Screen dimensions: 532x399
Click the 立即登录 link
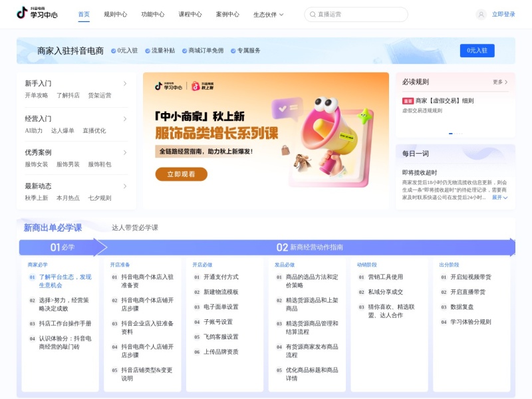(x=503, y=14)
